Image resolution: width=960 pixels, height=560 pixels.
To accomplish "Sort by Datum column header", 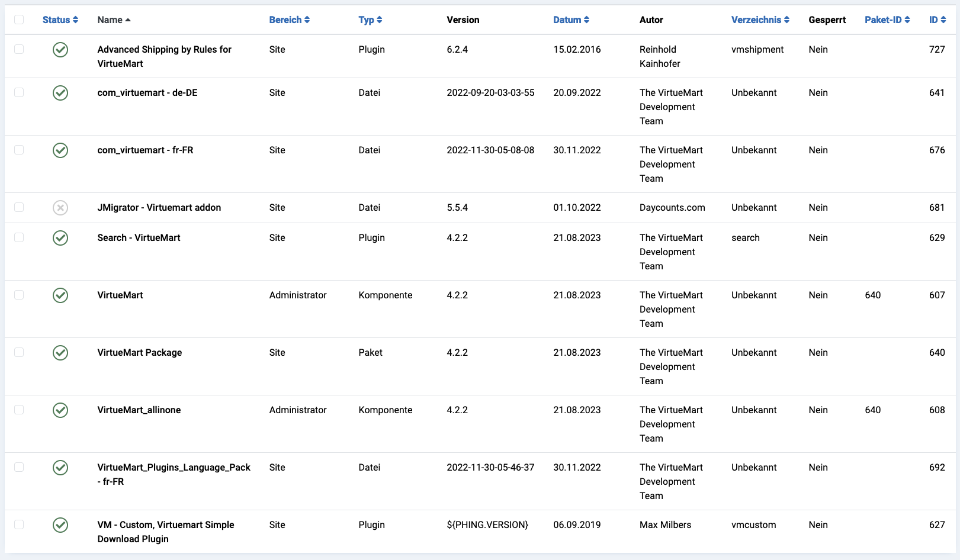I will point(571,20).
